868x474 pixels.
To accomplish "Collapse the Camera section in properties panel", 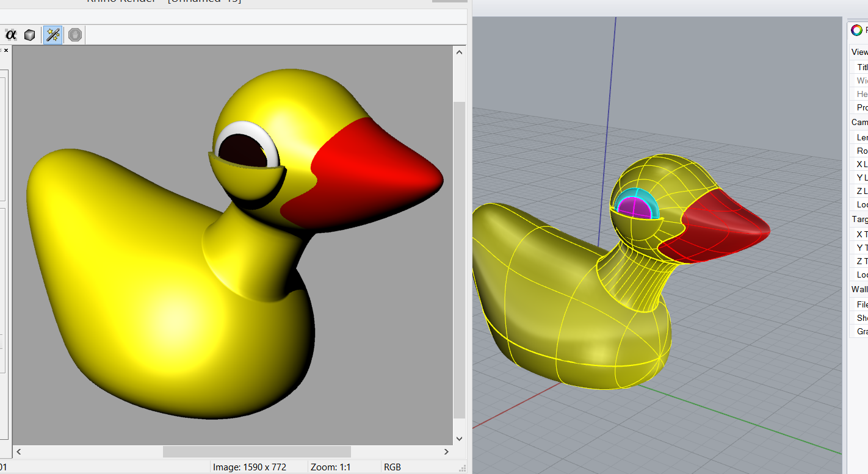I will point(859,122).
